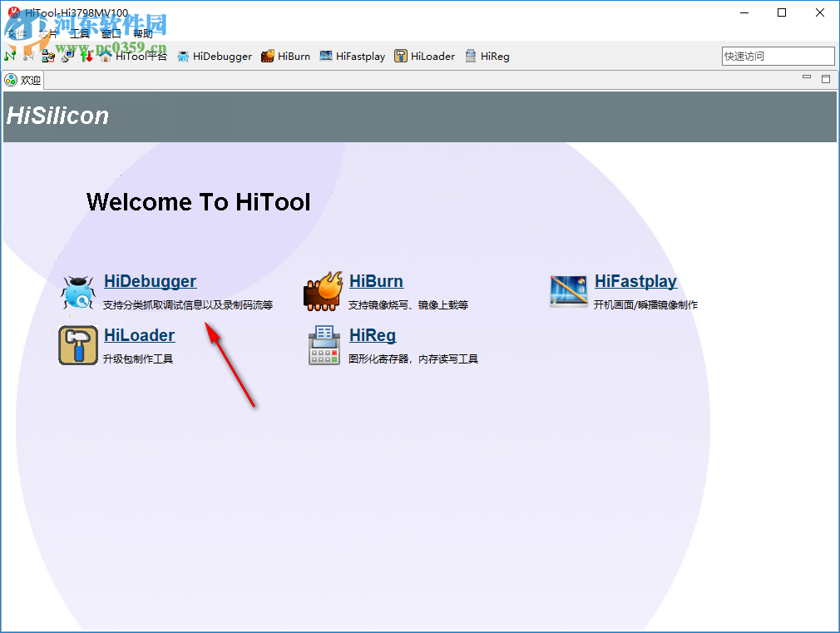Go to HiTool平台 home in toolbar
Viewport: 840px width, 633px height.
[x=133, y=56]
